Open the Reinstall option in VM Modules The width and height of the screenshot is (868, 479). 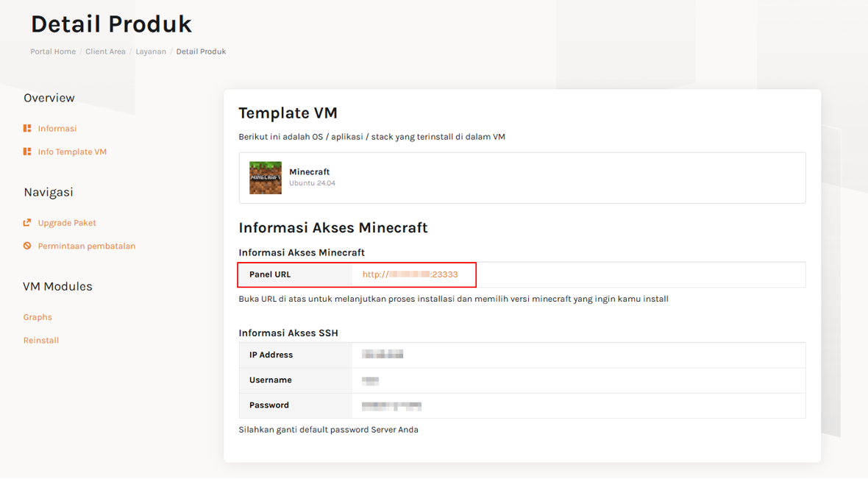[40, 340]
